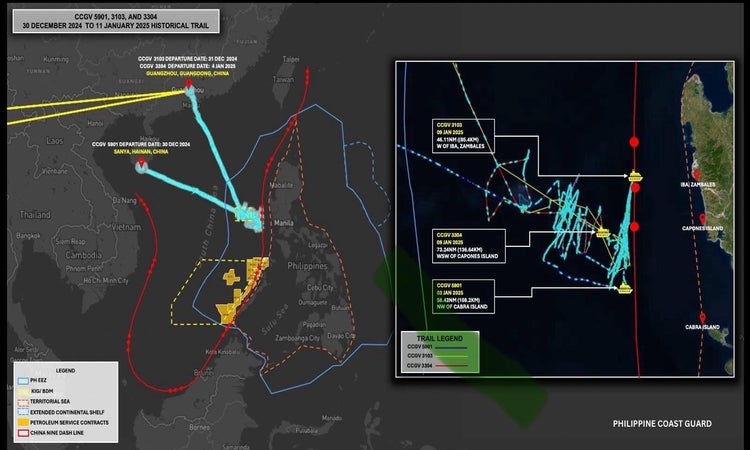Click the 'Siem Reap' city label
Image resolution: width=750 pixels, height=450 pixels.
pyautogui.click(x=70, y=242)
